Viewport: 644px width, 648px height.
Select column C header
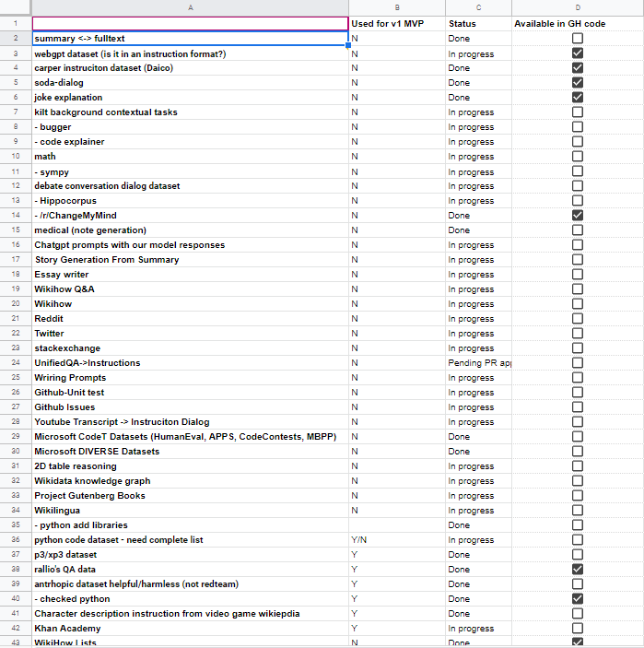pos(478,7)
